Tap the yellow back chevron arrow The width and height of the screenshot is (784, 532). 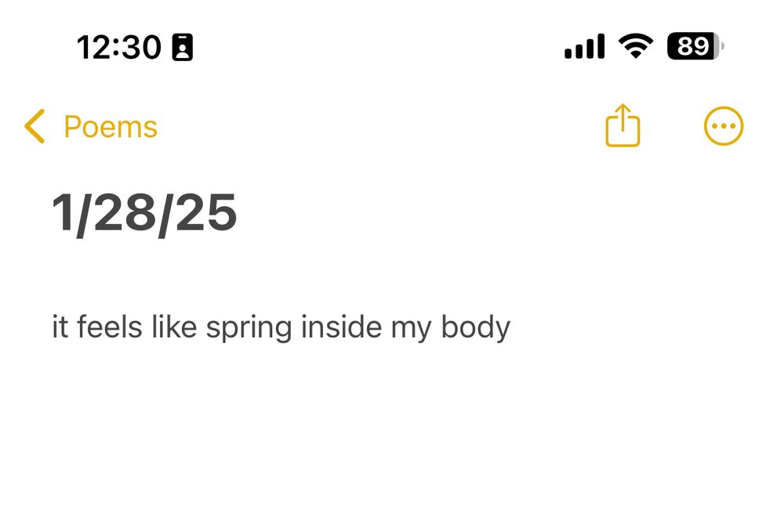34,126
